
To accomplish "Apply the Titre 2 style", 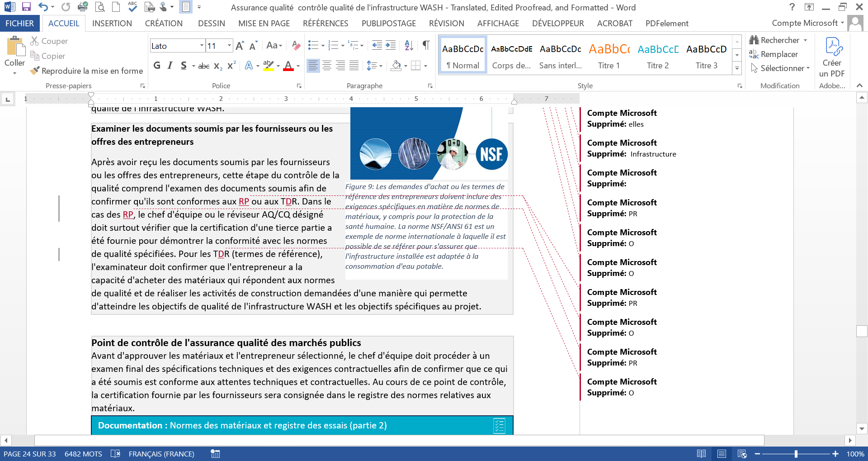I will point(658,54).
